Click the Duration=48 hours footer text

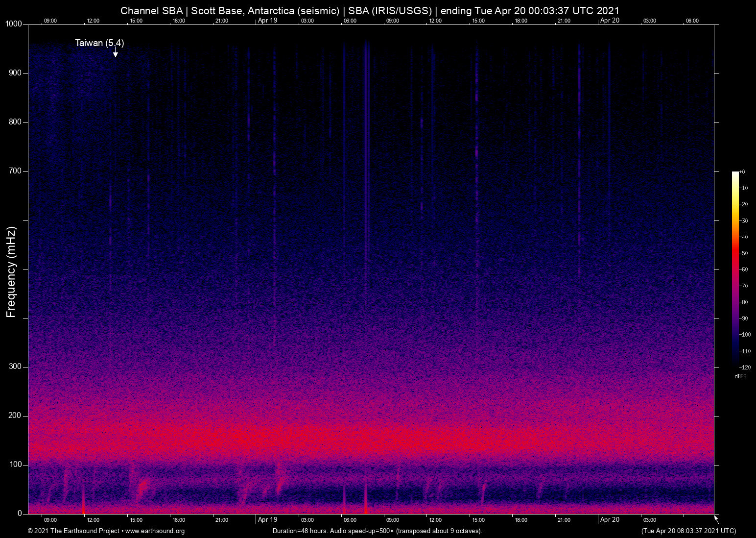377,531
